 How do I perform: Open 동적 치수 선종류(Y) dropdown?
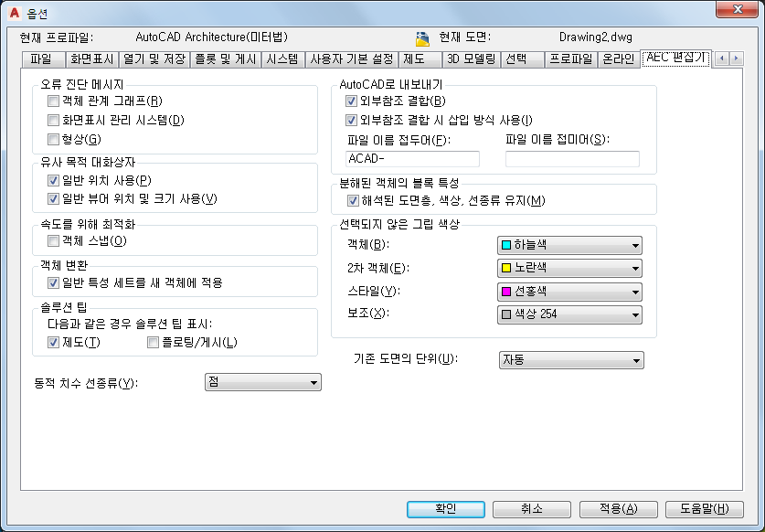263,382
